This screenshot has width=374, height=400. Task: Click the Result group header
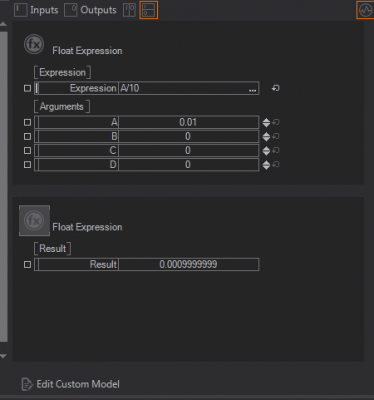(52, 249)
